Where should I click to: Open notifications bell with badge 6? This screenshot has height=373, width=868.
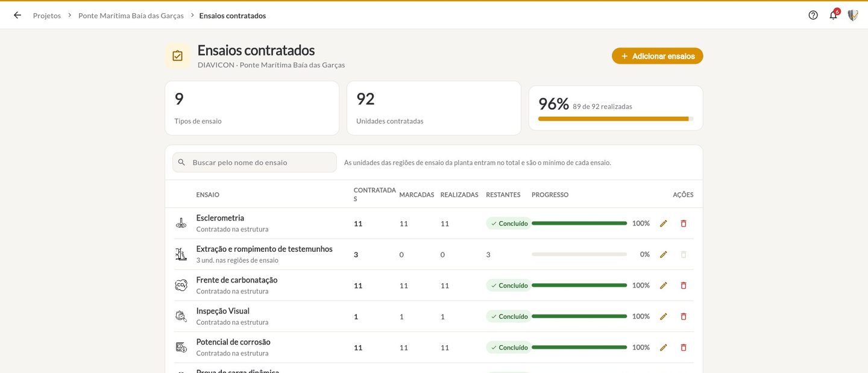click(834, 14)
